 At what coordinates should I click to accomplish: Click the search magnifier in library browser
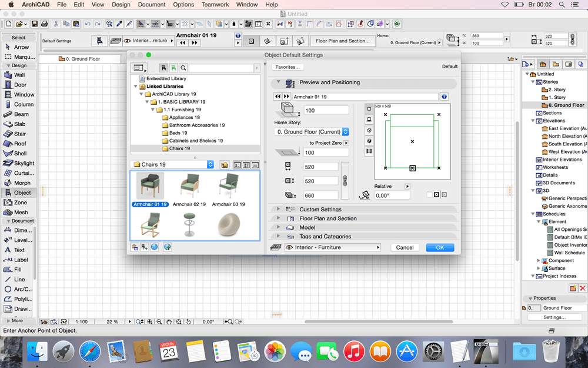pos(183,68)
